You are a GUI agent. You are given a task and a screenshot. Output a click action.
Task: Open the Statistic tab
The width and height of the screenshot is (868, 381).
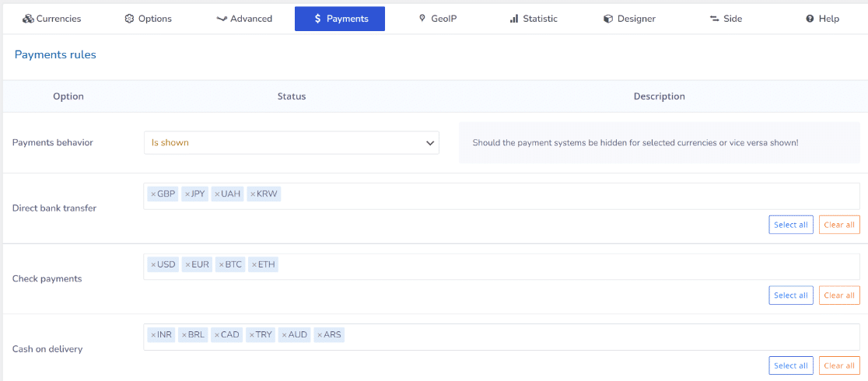tap(533, 19)
